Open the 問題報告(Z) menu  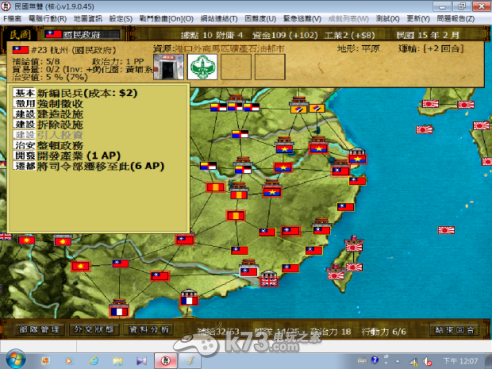point(456,19)
